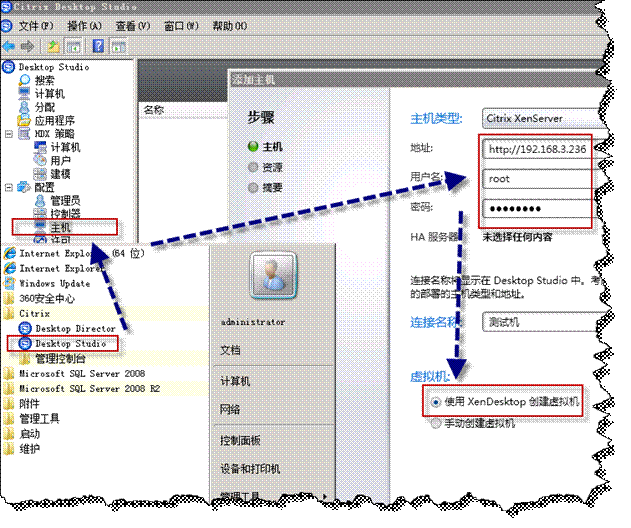
Task: Collapse the HDX 策略 tree node
Action: pyautogui.click(x=9, y=134)
